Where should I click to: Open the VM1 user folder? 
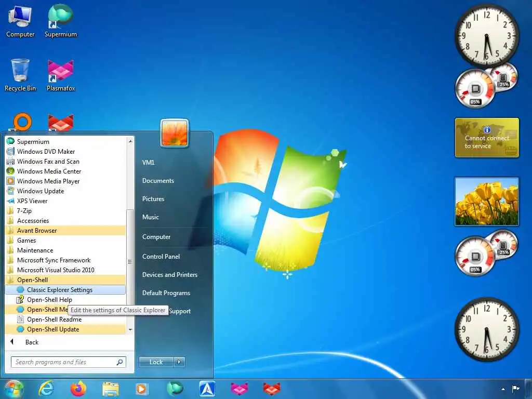tap(148, 163)
